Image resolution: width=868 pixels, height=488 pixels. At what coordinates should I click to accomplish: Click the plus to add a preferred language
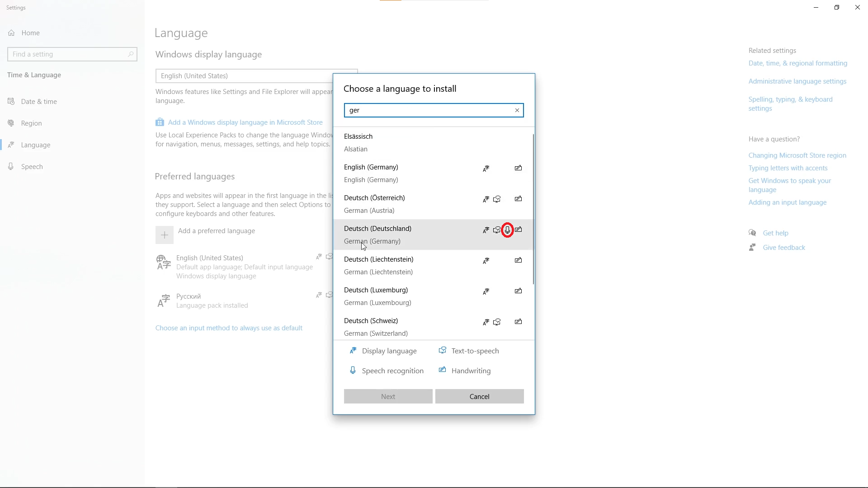(164, 235)
